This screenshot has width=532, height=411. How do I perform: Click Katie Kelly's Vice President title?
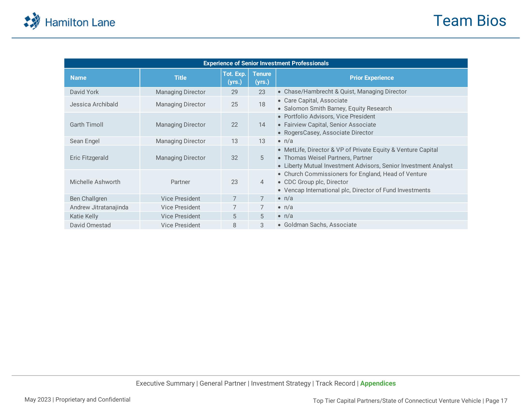click(180, 216)
